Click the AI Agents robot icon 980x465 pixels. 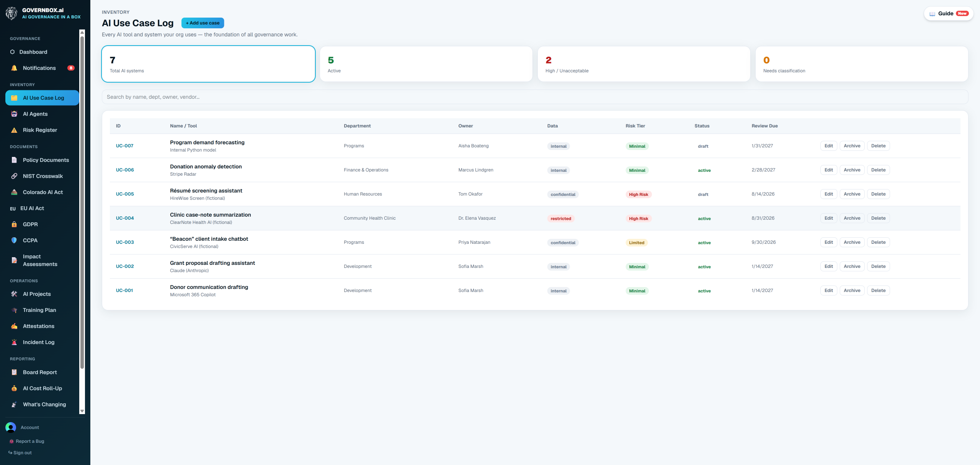tap(14, 114)
